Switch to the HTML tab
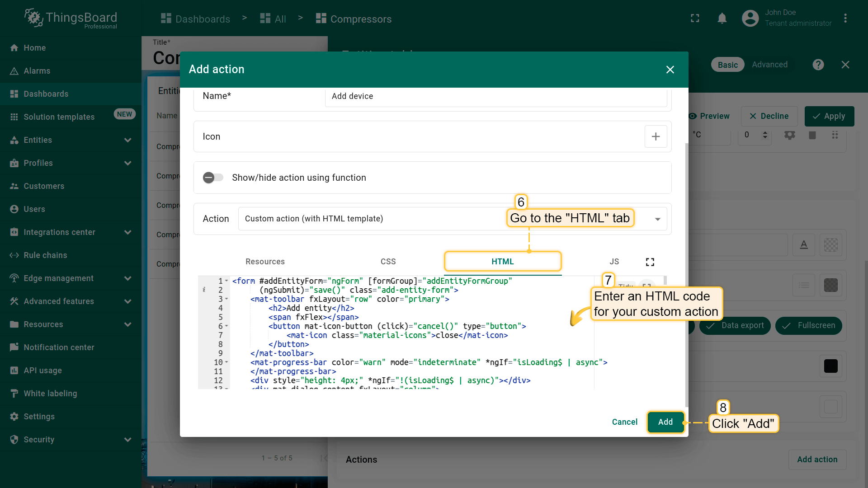Image resolution: width=868 pixels, height=488 pixels. click(502, 262)
